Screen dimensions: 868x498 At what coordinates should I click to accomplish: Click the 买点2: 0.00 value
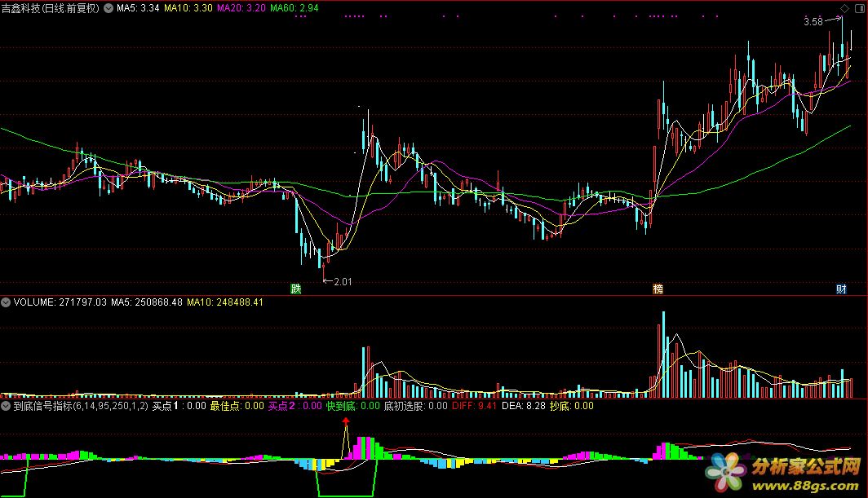[295, 406]
